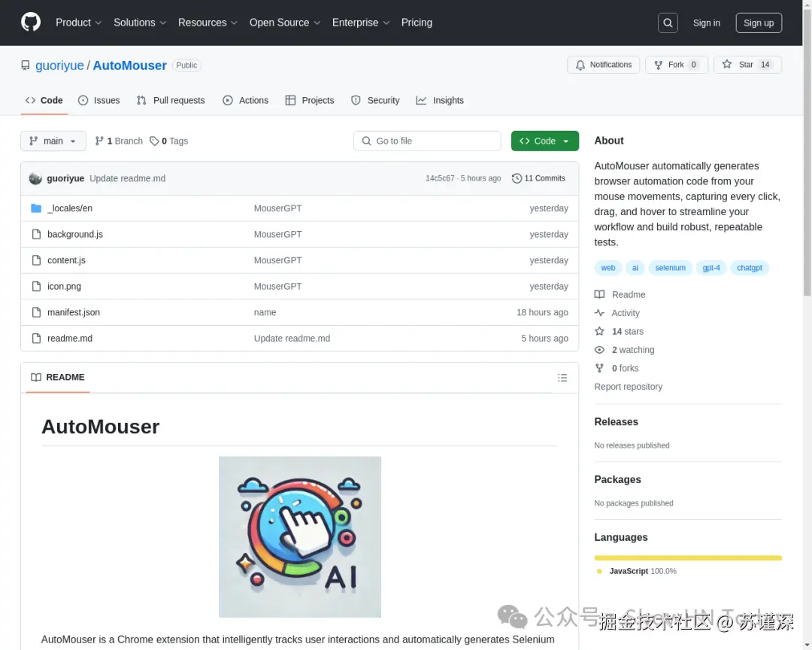Image resolution: width=812 pixels, height=650 pixels.
Task: Click file icon next to icon.png
Action: 36,286
